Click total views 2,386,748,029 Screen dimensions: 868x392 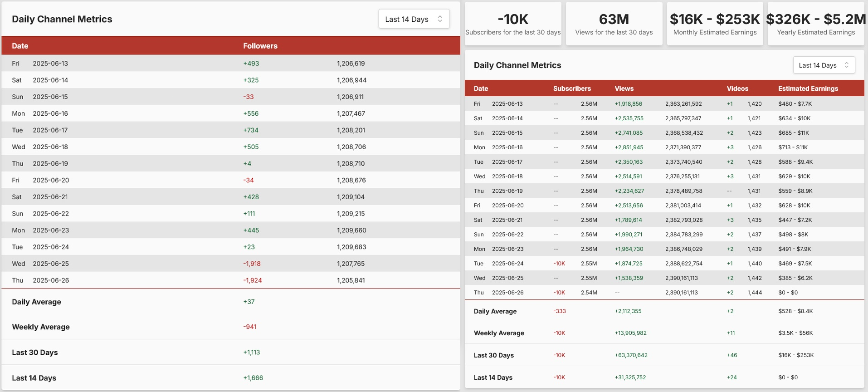684,249
